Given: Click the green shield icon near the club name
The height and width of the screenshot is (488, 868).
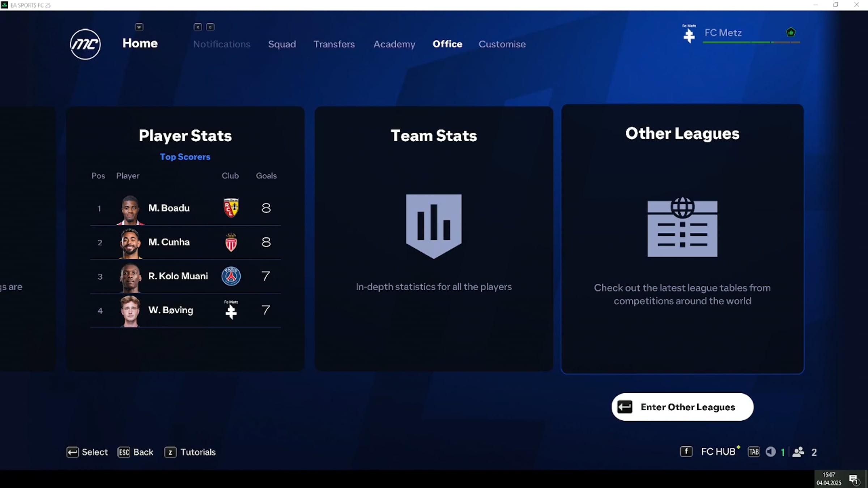Looking at the screenshot, I should point(791,32).
